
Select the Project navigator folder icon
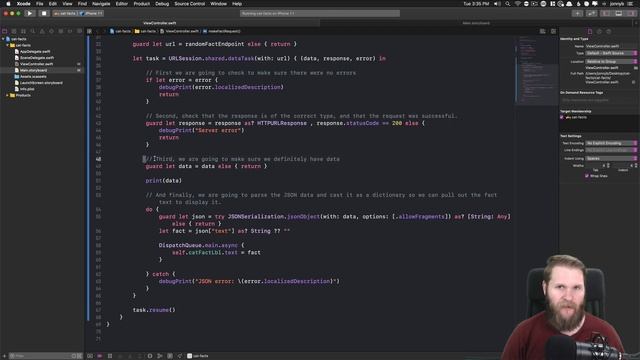pos(5,31)
